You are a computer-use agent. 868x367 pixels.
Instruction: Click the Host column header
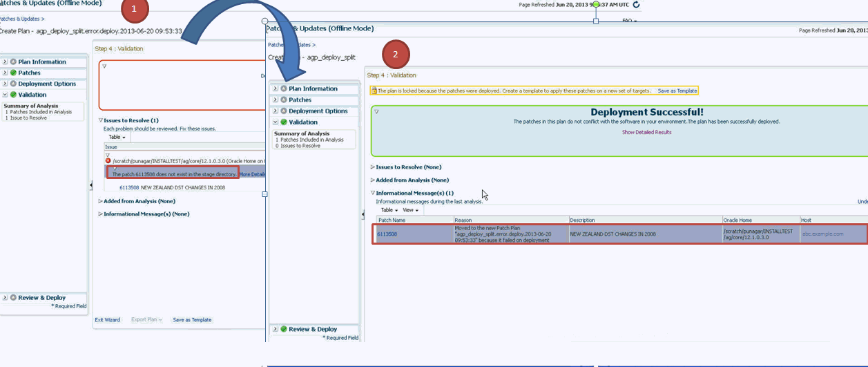tap(833, 220)
